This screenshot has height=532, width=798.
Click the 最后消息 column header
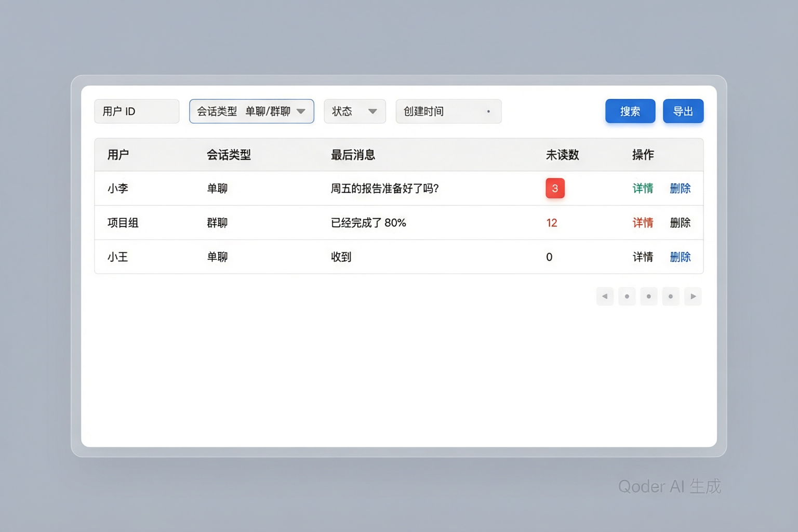pyautogui.click(x=353, y=155)
